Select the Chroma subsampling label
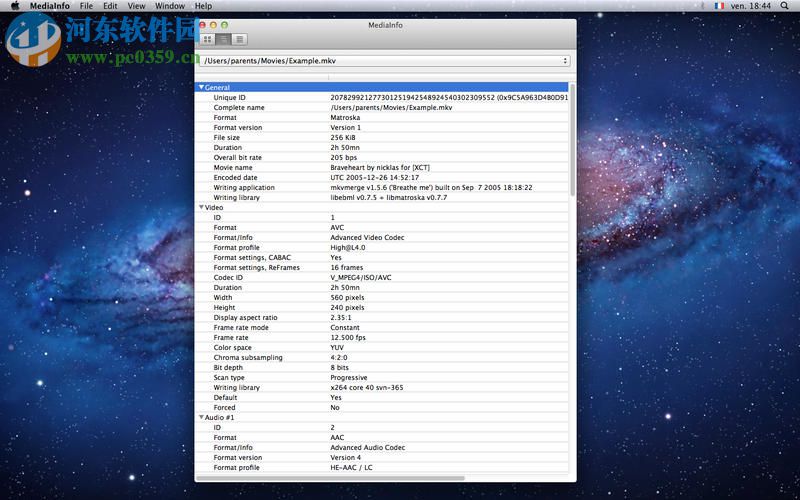 (248, 358)
